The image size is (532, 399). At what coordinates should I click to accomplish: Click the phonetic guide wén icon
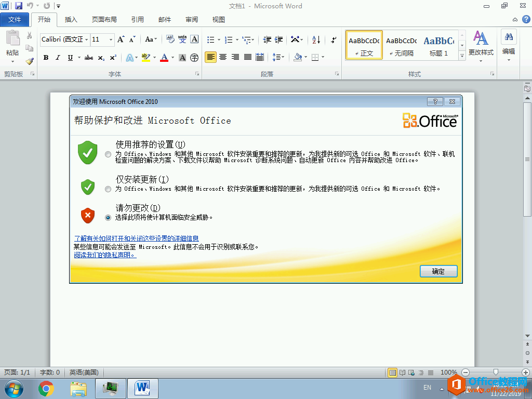click(x=182, y=39)
